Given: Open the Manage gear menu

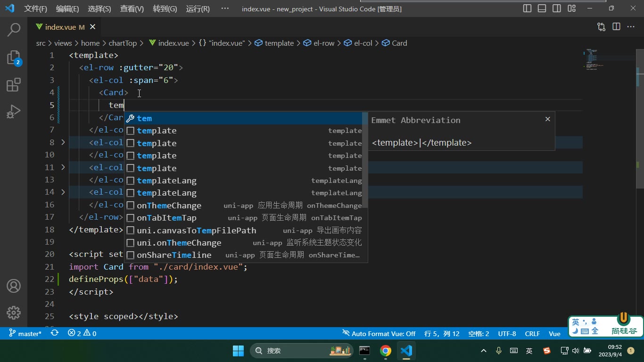Looking at the screenshot, I should [x=14, y=313].
